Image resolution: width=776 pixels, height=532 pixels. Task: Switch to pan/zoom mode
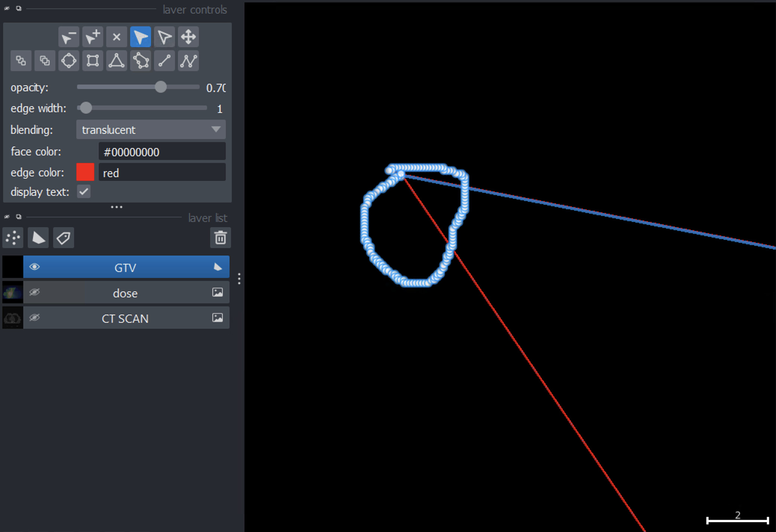[188, 37]
